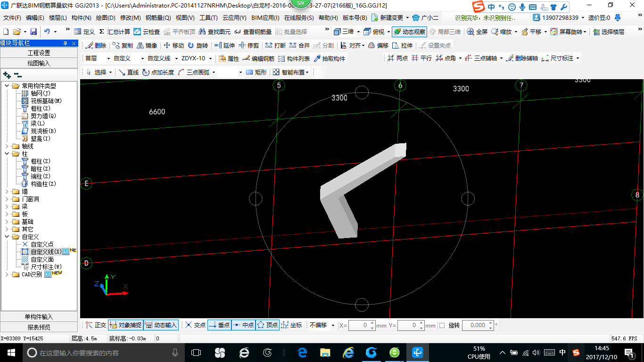Collapse the 柱 column tree node
Screen dimensions: 644x362
[7, 154]
